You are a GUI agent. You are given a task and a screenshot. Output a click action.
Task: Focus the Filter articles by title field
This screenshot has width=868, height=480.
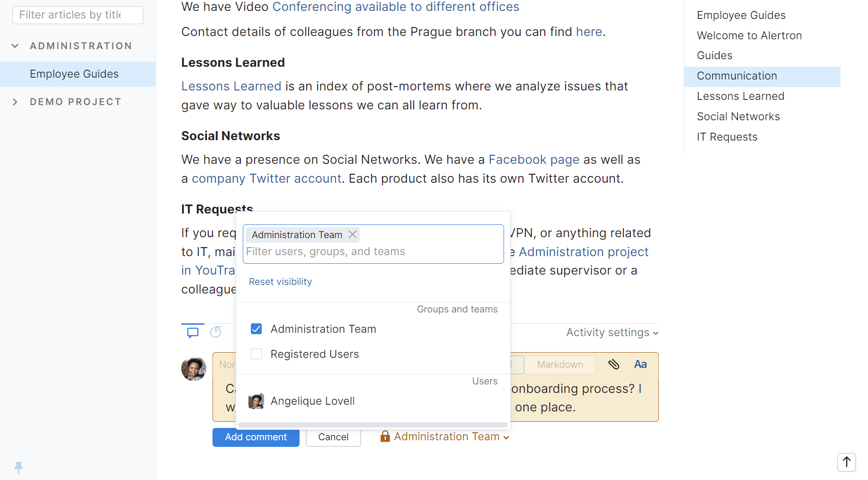click(78, 15)
